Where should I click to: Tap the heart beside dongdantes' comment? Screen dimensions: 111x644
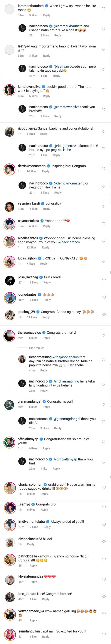coord(104,297)
